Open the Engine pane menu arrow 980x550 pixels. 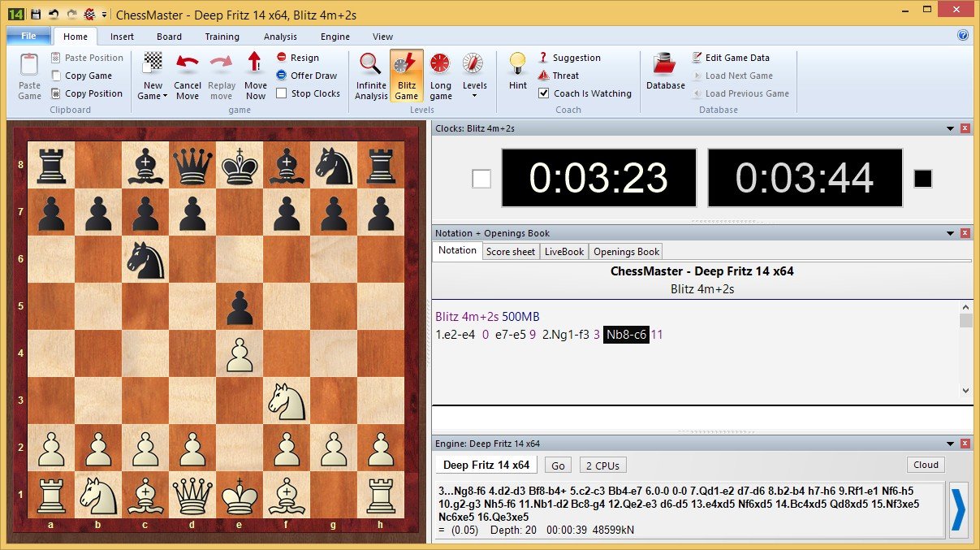[950, 444]
